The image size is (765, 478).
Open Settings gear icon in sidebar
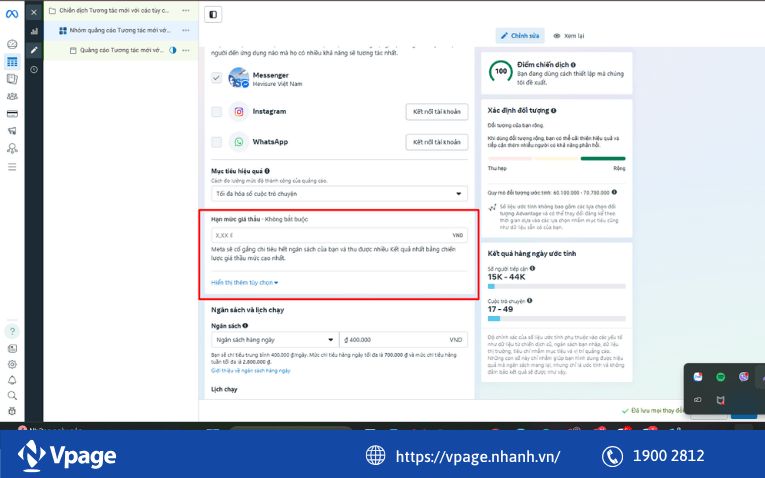pos(12,364)
